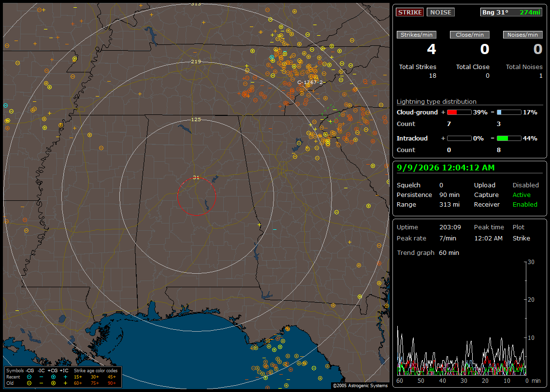Click the STRIKE indicator button
Screen dimensions: 550x392
pos(410,12)
